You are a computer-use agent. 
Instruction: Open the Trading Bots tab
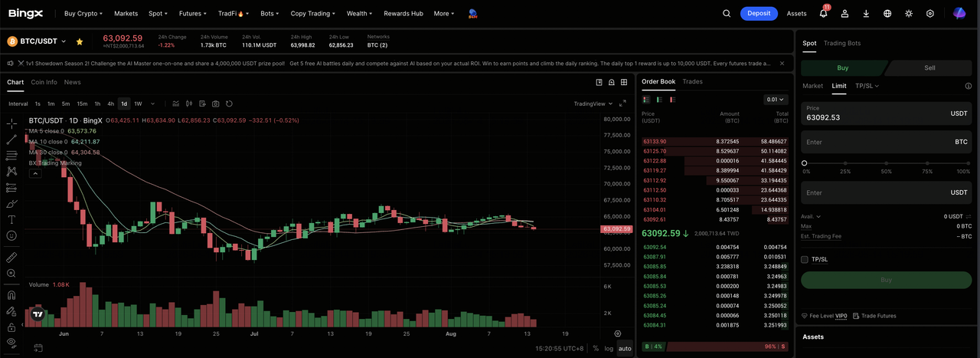(x=842, y=44)
